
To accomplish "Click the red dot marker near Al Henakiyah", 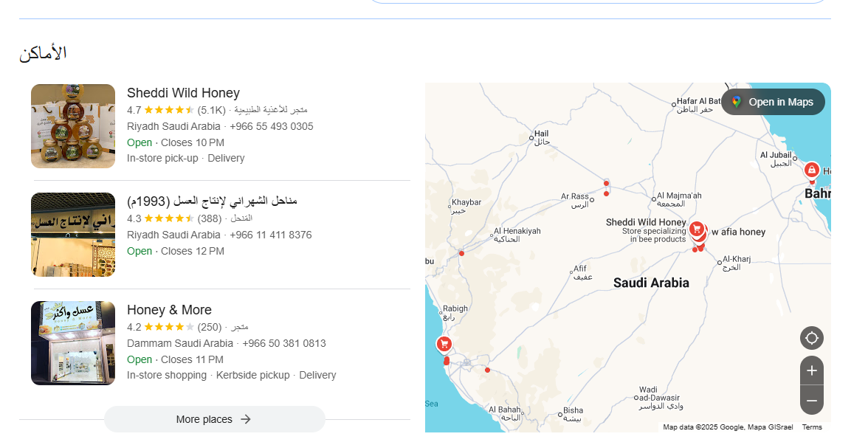I will pyautogui.click(x=461, y=253).
